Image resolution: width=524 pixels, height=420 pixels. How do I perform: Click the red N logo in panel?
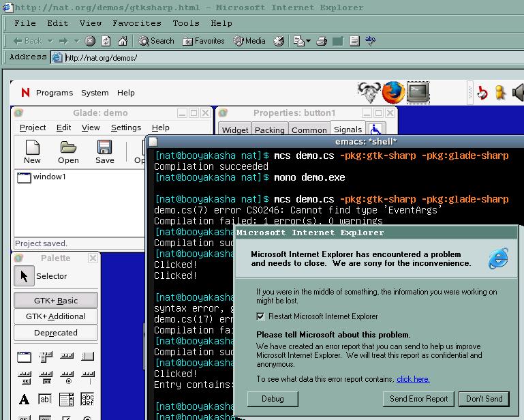click(x=25, y=92)
